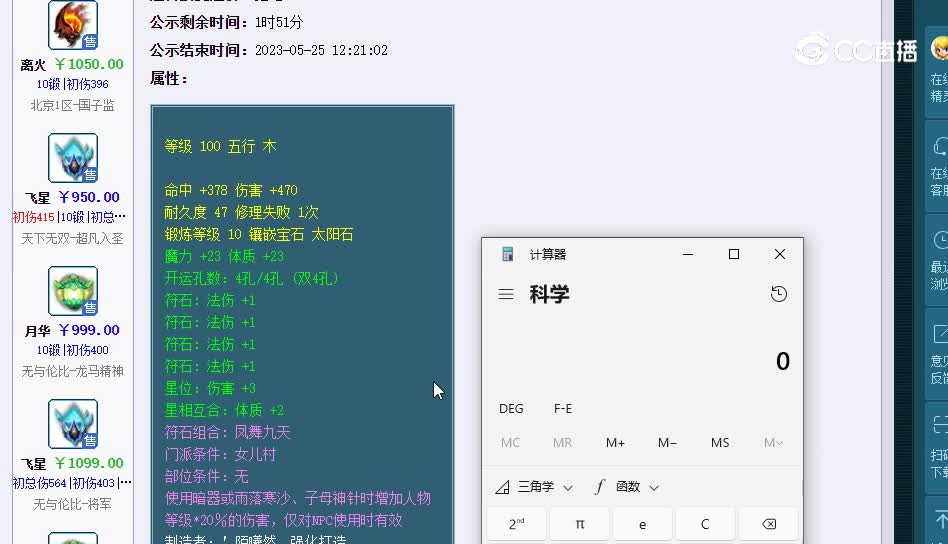Screen dimensions: 948x544
Task: Click the 10锻 |初伤400 attribute text
Action: click(x=73, y=350)
